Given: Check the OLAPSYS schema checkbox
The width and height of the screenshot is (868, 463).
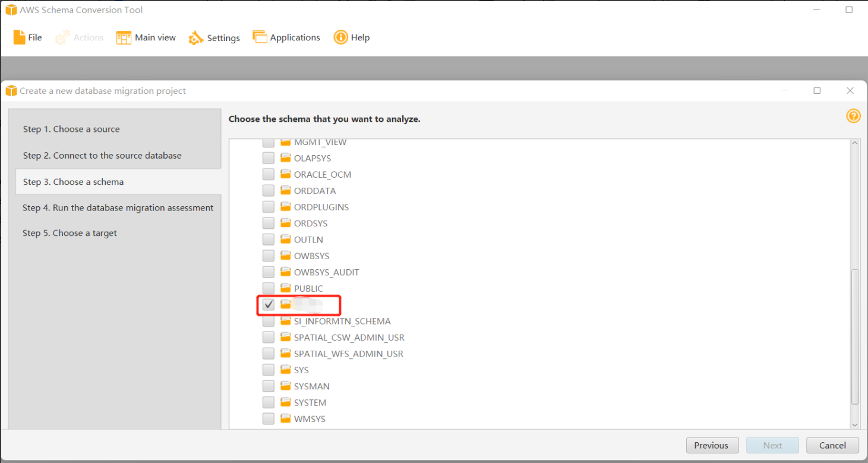Looking at the screenshot, I should point(269,158).
